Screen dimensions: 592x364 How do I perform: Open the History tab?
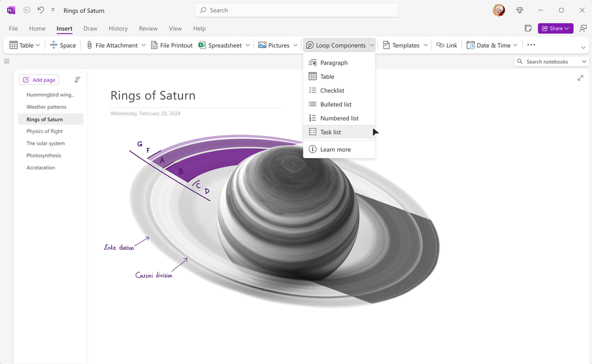[118, 28]
